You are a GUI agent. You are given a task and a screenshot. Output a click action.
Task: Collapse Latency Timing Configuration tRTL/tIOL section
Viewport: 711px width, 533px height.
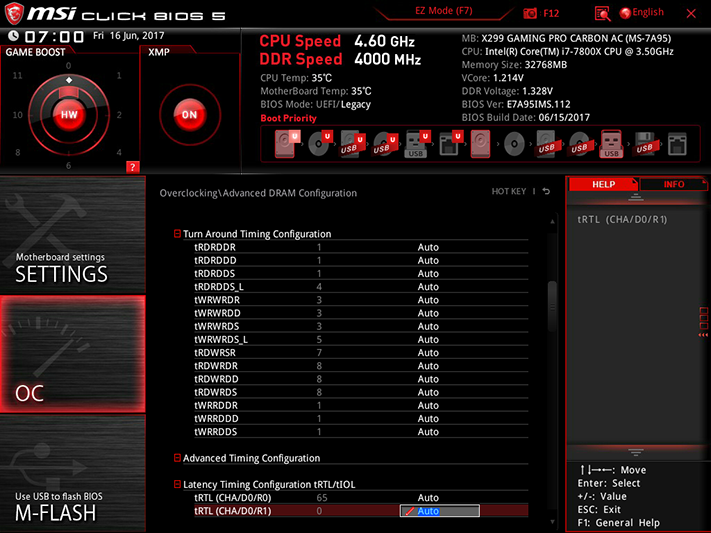pos(177,484)
